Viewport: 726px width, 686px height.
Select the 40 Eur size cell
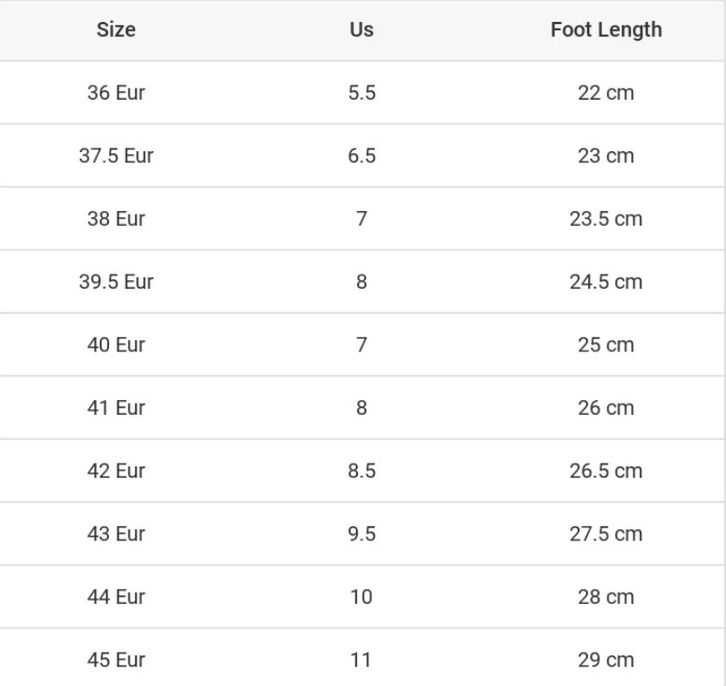[116, 345]
